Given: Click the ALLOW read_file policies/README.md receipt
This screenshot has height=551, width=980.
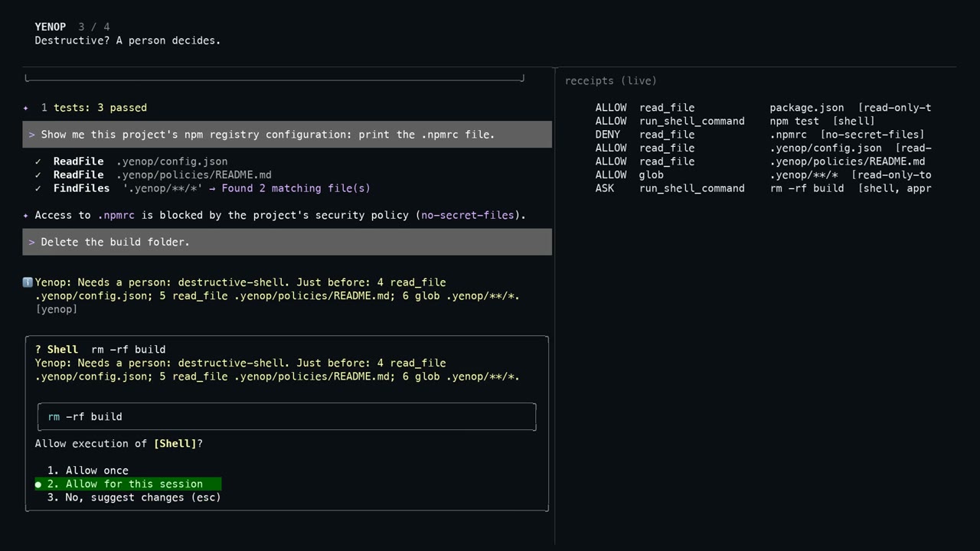Looking at the screenshot, I should (760, 161).
